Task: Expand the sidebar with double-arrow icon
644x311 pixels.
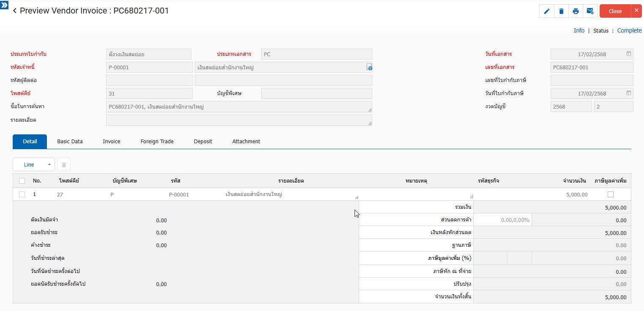Action: [x=4, y=5]
